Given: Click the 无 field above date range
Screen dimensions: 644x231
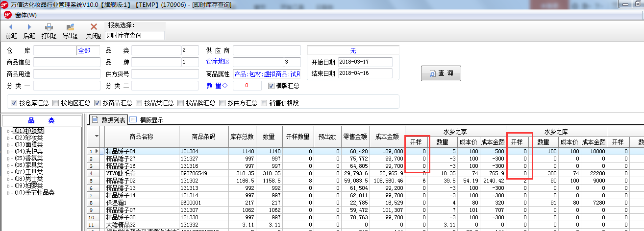Looking at the screenshot, I should (x=353, y=50).
